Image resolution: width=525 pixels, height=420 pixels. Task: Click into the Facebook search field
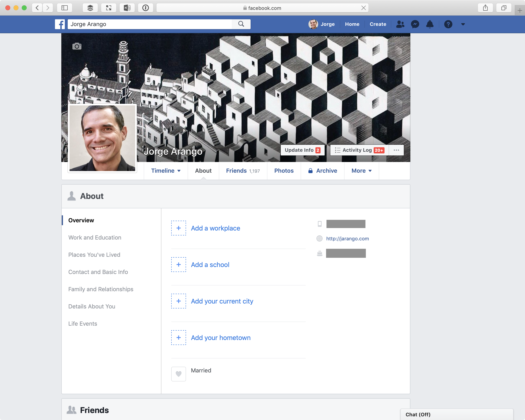(150, 24)
